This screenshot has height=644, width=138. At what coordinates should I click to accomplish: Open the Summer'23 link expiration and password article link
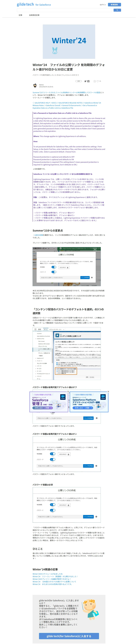point(66,93)
